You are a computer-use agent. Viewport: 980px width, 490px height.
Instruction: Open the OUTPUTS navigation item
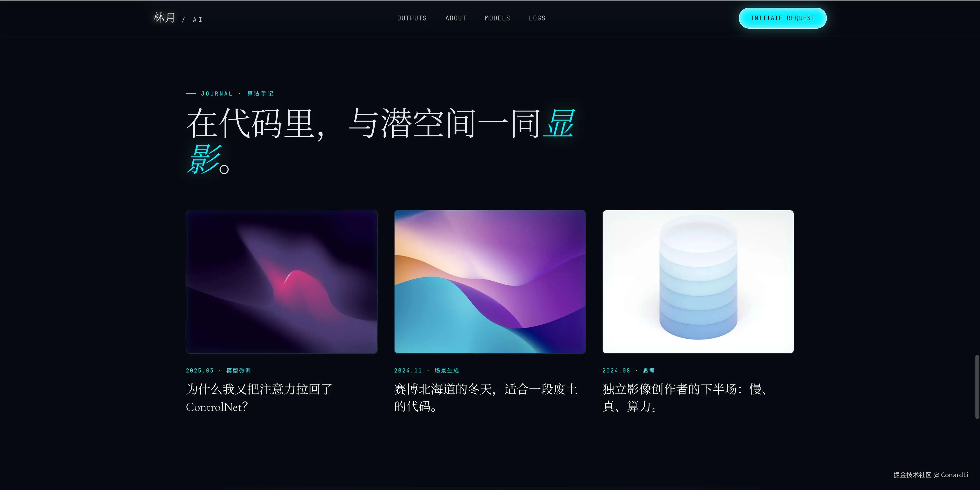412,18
